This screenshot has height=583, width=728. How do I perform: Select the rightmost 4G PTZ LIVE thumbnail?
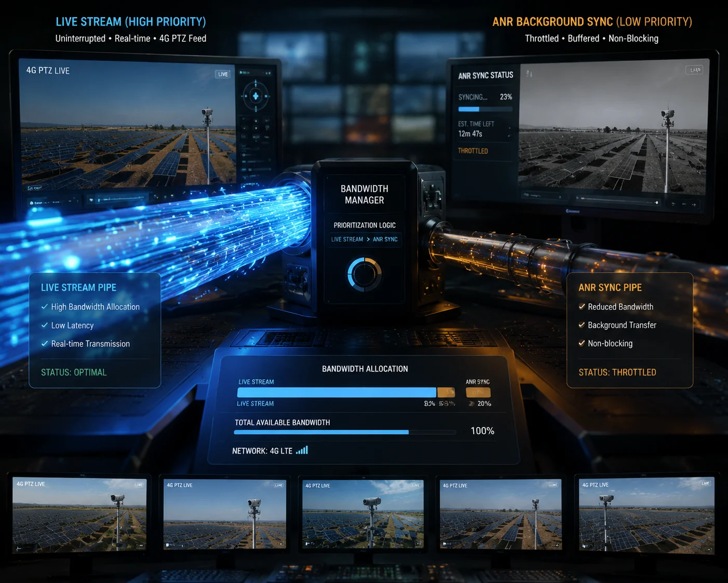[646, 515]
